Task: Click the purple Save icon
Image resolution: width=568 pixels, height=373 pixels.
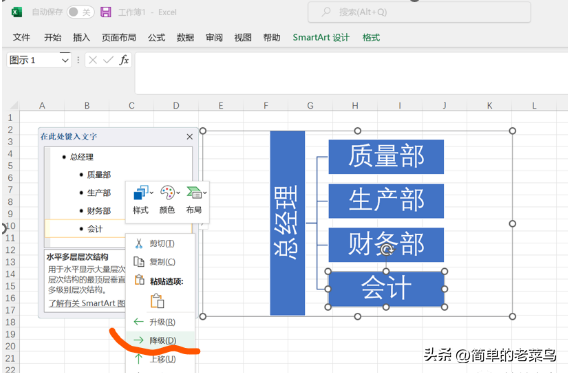Action: 106,12
